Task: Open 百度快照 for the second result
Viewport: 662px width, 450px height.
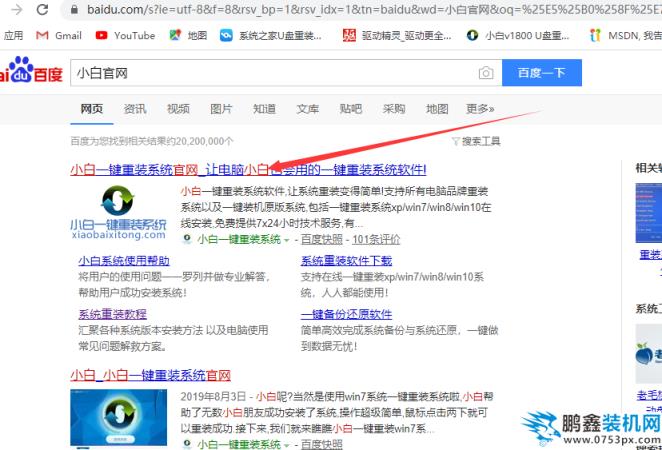Action: click(322, 444)
